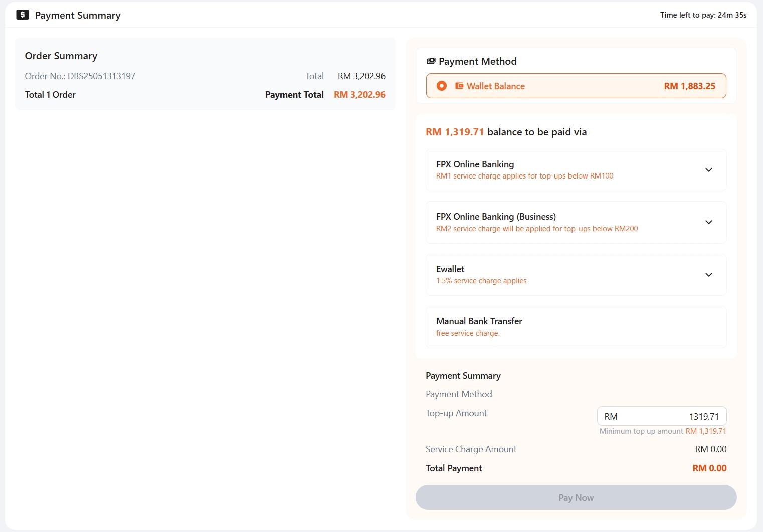Image resolution: width=763 pixels, height=532 pixels.
Task: Focus the Top-up Amount input field
Action: pos(661,416)
